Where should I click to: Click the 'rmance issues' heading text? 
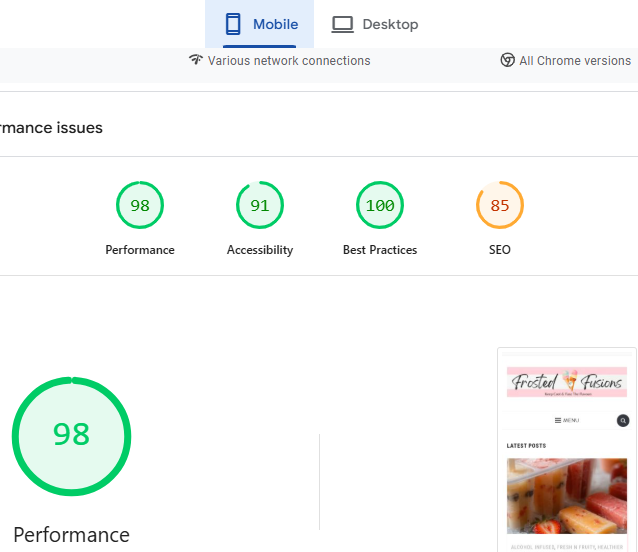pos(51,128)
